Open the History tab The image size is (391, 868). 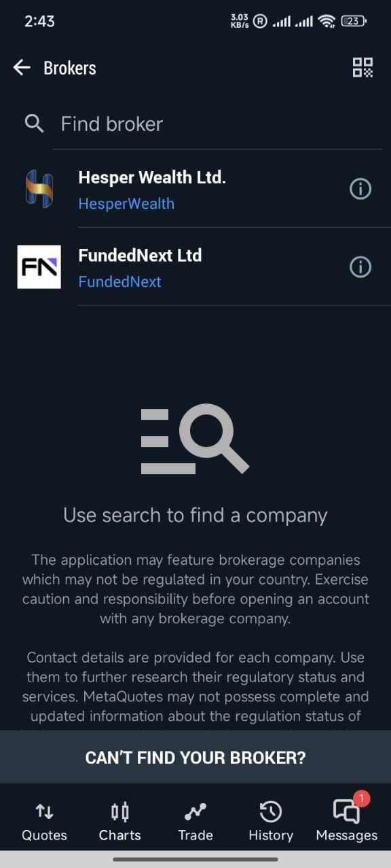pyautogui.click(x=270, y=821)
